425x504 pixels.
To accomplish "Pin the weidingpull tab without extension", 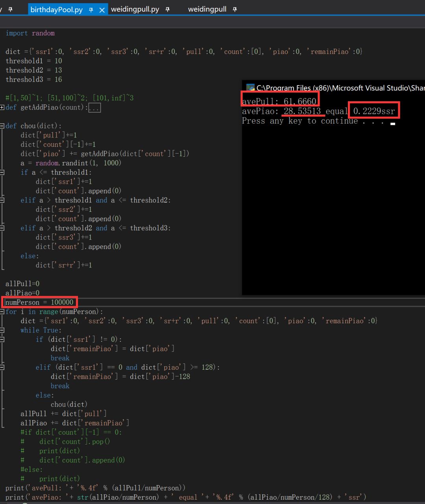I will point(235,9).
